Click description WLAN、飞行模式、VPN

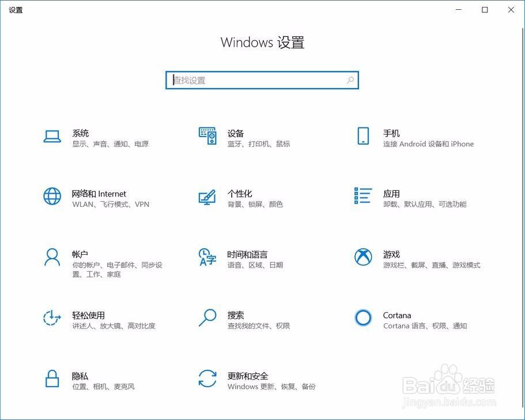click(x=111, y=204)
